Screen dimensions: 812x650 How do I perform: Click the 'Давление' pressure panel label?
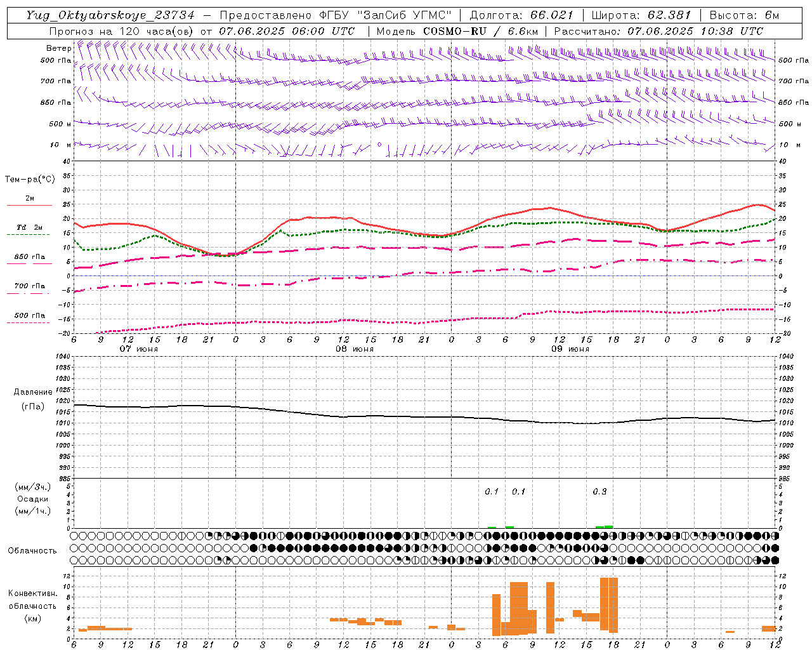point(33,392)
